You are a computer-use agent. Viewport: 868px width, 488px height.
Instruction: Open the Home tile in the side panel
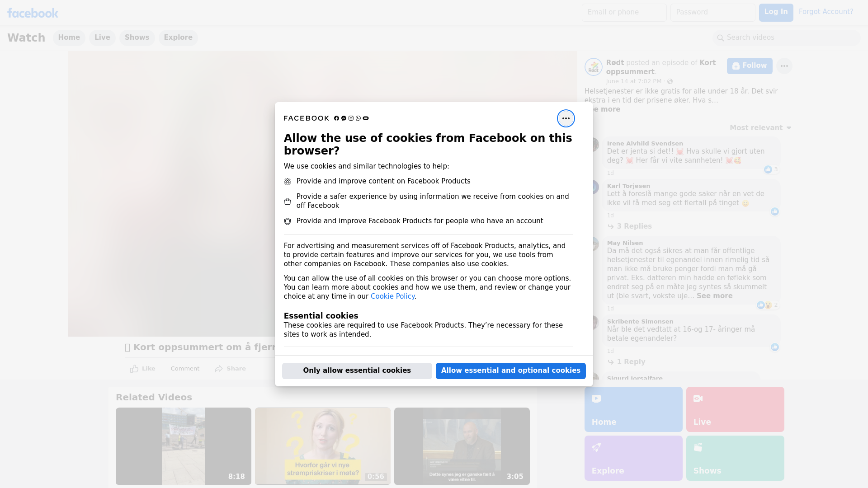point(633,409)
